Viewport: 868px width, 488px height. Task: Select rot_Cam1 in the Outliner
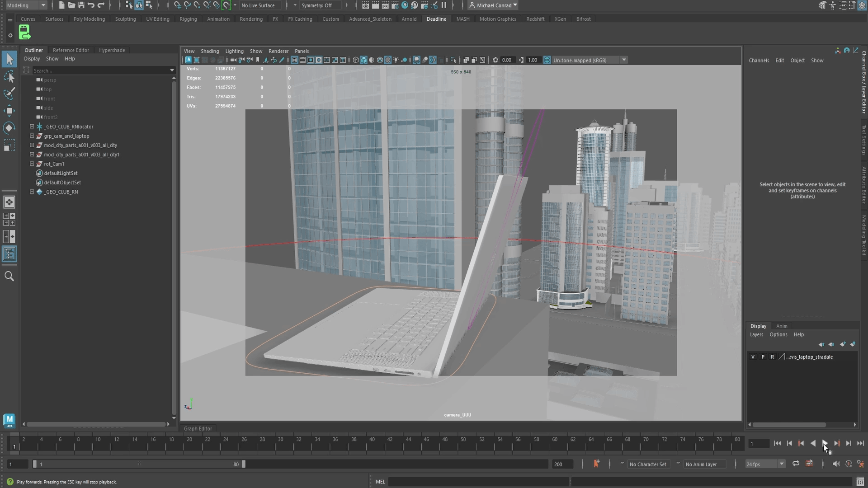54,164
